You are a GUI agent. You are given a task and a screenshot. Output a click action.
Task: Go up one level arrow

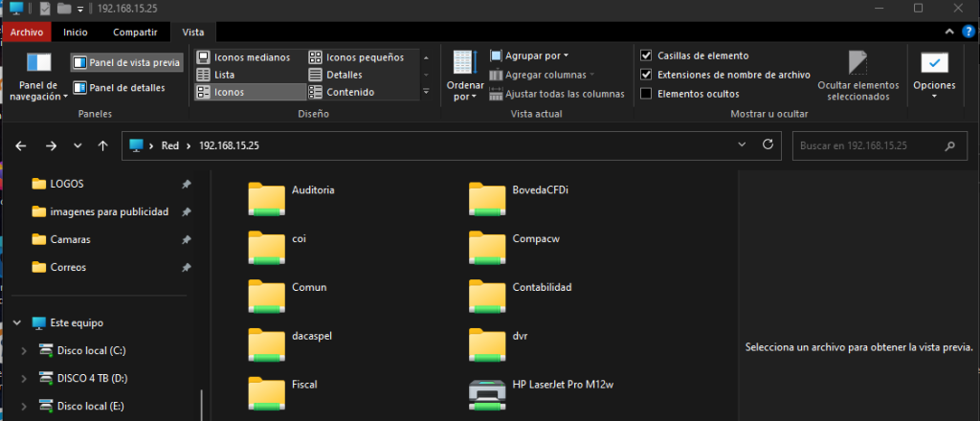[x=103, y=145]
